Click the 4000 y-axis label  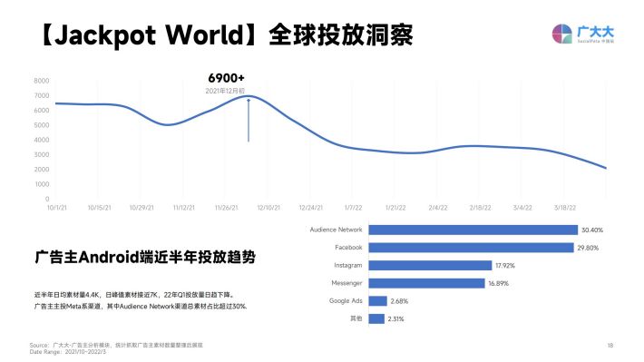(42, 140)
